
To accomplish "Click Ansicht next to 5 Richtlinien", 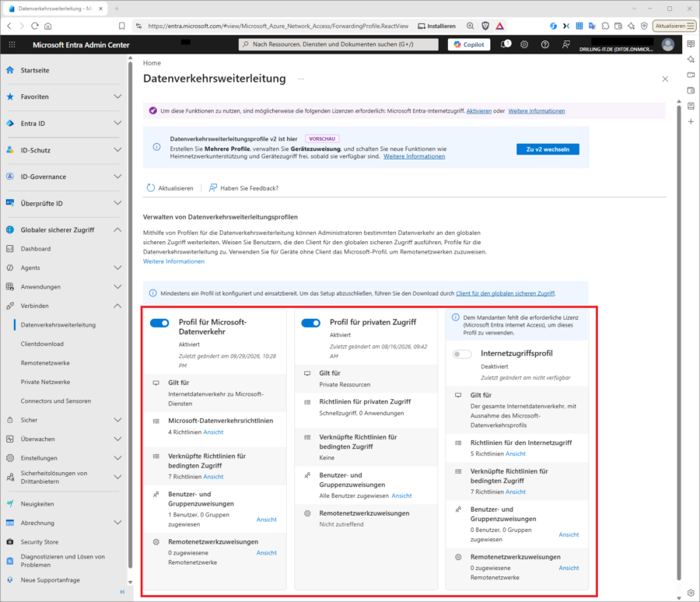I will pyautogui.click(x=516, y=453).
